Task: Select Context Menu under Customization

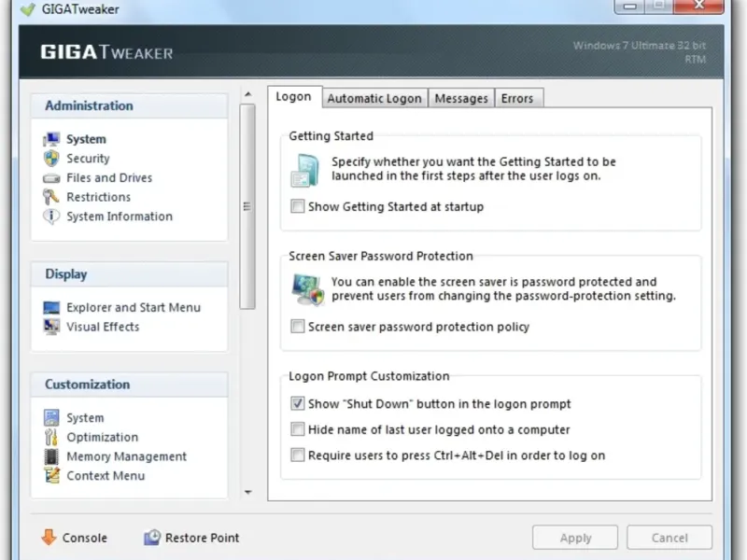Action: pyautogui.click(x=106, y=476)
